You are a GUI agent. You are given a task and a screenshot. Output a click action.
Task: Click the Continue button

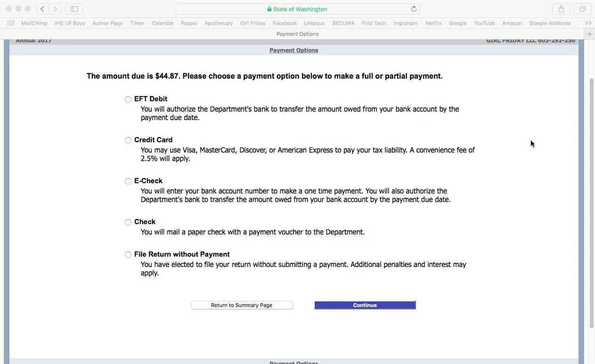point(365,305)
